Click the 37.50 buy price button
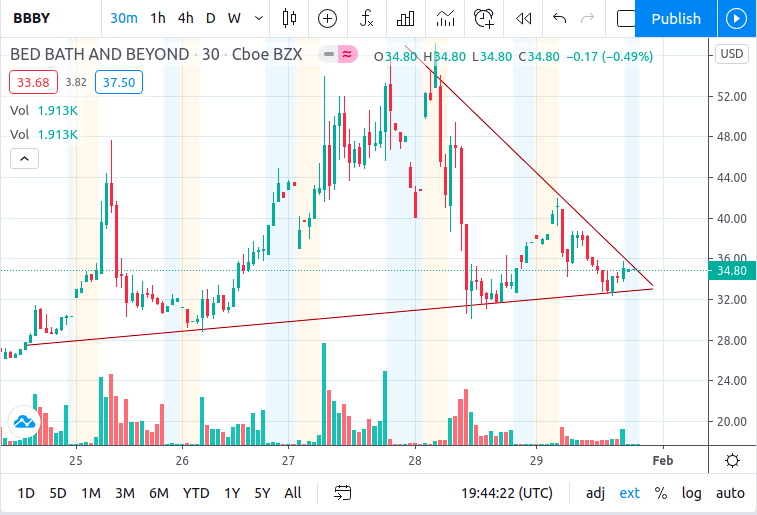This screenshot has width=757, height=515. tap(119, 82)
